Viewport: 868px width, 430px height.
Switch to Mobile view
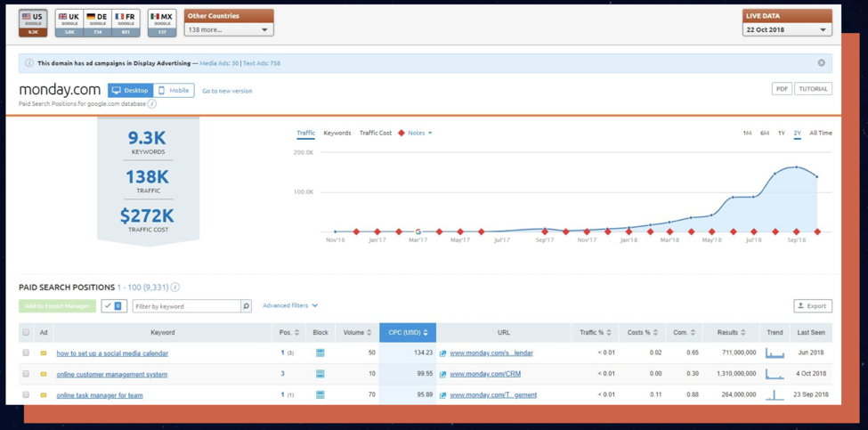tap(174, 90)
